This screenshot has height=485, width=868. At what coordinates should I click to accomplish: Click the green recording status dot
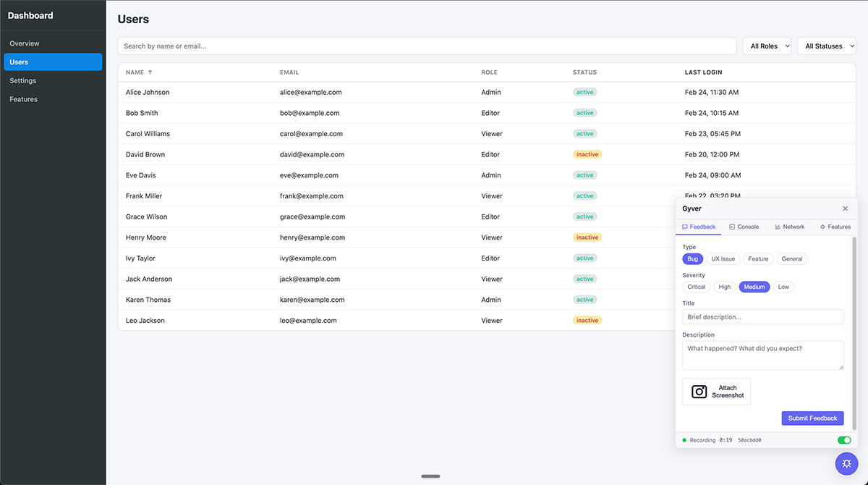click(x=684, y=439)
